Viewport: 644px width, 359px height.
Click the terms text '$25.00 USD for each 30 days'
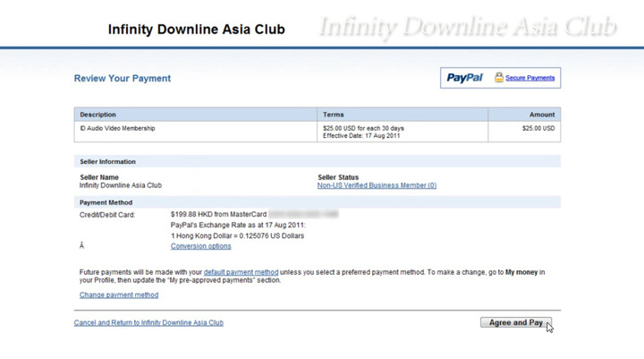click(363, 128)
